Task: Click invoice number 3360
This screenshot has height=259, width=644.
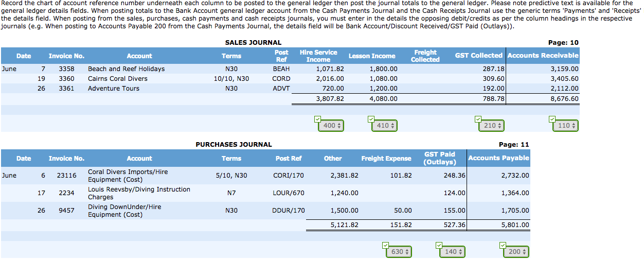Action: point(66,79)
